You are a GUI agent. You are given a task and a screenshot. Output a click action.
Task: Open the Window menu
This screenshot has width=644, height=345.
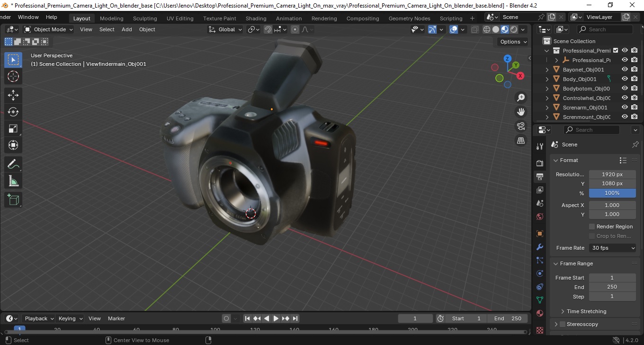coord(28,17)
